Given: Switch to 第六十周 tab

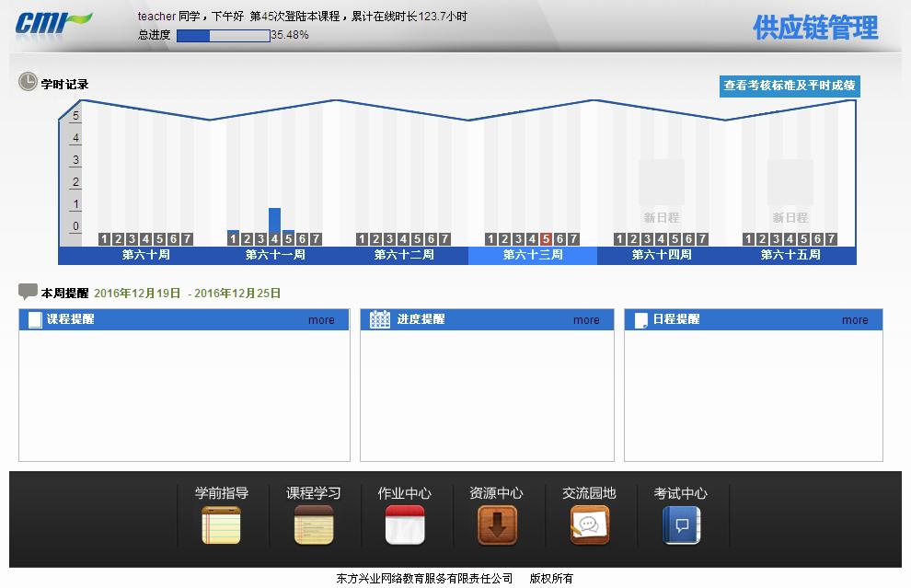Looking at the screenshot, I should (x=145, y=255).
